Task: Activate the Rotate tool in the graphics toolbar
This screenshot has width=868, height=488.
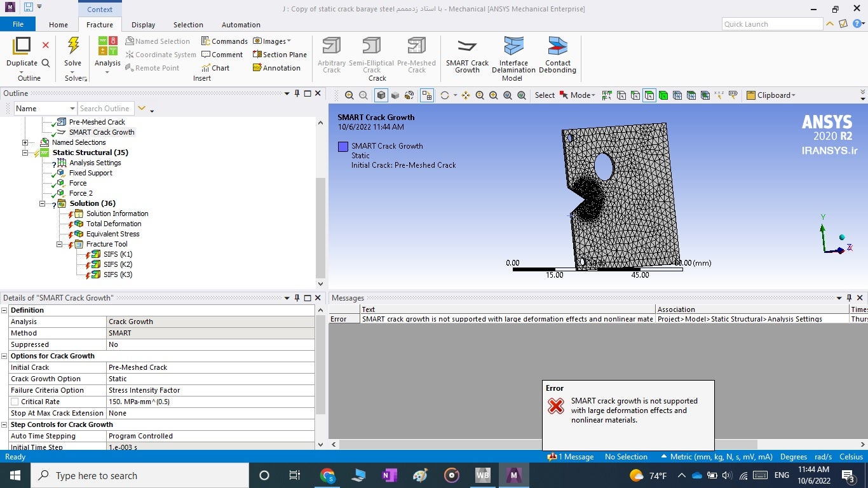Action: (445, 95)
